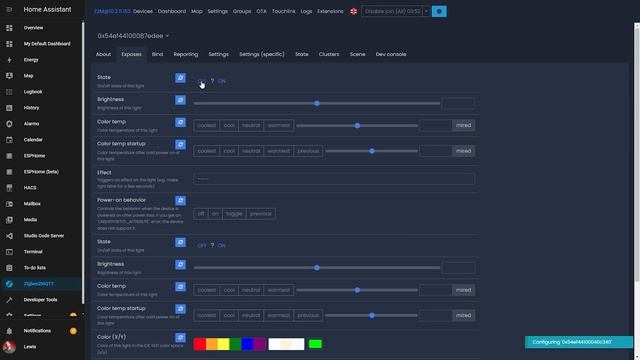Viewport: 640px width, 360px height.
Task: Open the Disable join dropdown arrow
Action: [x=426, y=11]
